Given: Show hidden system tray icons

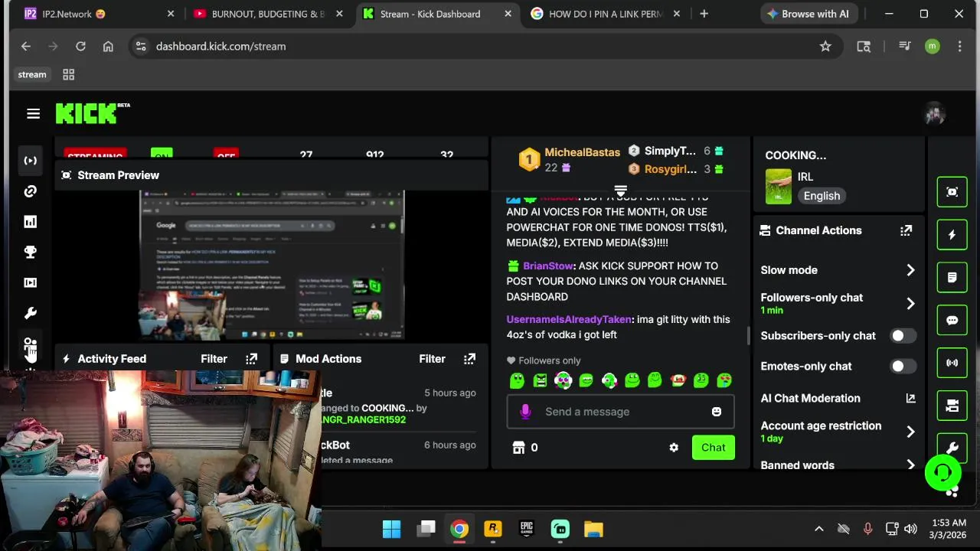Looking at the screenshot, I should click(x=819, y=529).
